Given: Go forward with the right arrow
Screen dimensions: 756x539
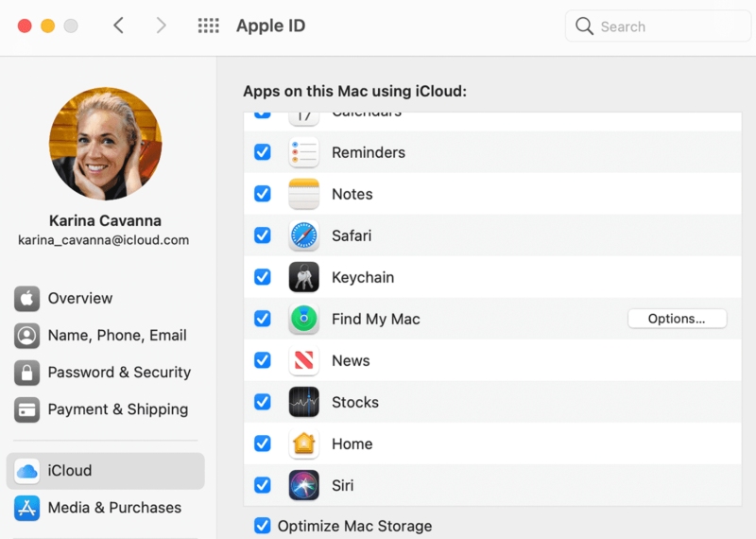Looking at the screenshot, I should click(161, 26).
